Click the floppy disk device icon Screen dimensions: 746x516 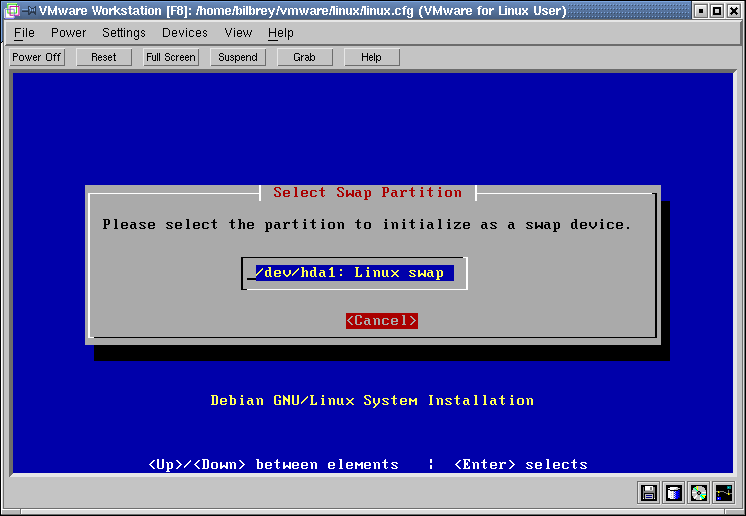coord(649,492)
